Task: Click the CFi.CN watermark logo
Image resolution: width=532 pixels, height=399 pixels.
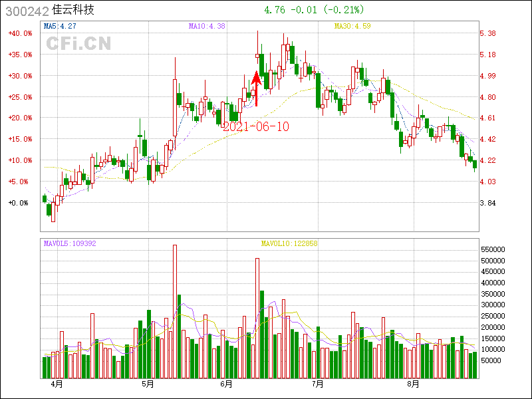Action: (x=78, y=44)
